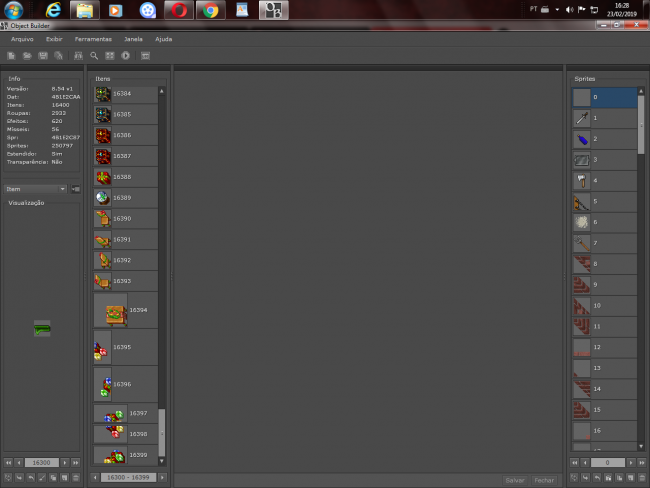This screenshot has height=488, width=650.
Task: Select sprite 4 axe in Sprites list
Action: (x=604, y=180)
